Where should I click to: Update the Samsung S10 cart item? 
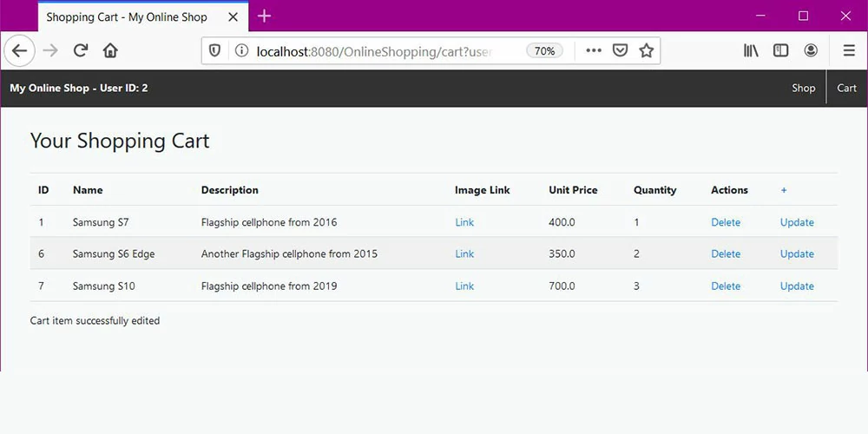tap(797, 286)
